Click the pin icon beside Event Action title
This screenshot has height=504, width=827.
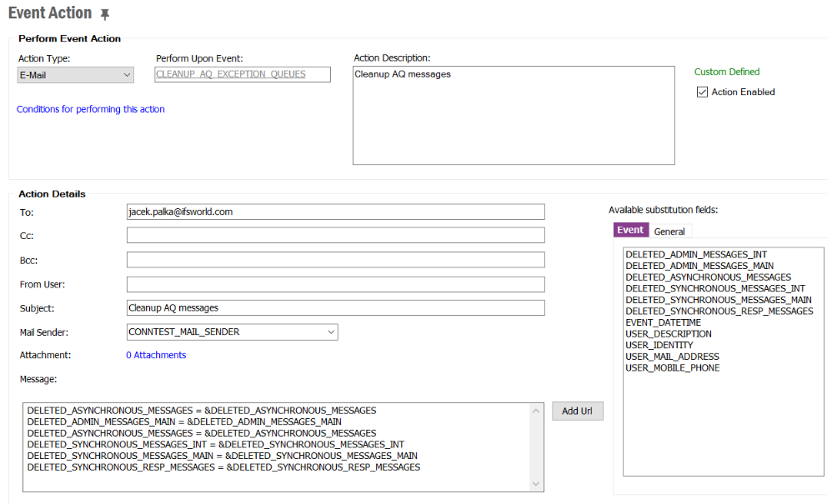[x=104, y=15]
